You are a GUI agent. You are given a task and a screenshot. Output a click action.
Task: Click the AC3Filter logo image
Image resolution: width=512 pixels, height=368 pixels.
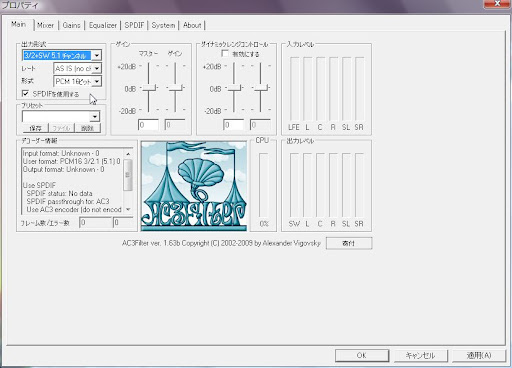194,185
